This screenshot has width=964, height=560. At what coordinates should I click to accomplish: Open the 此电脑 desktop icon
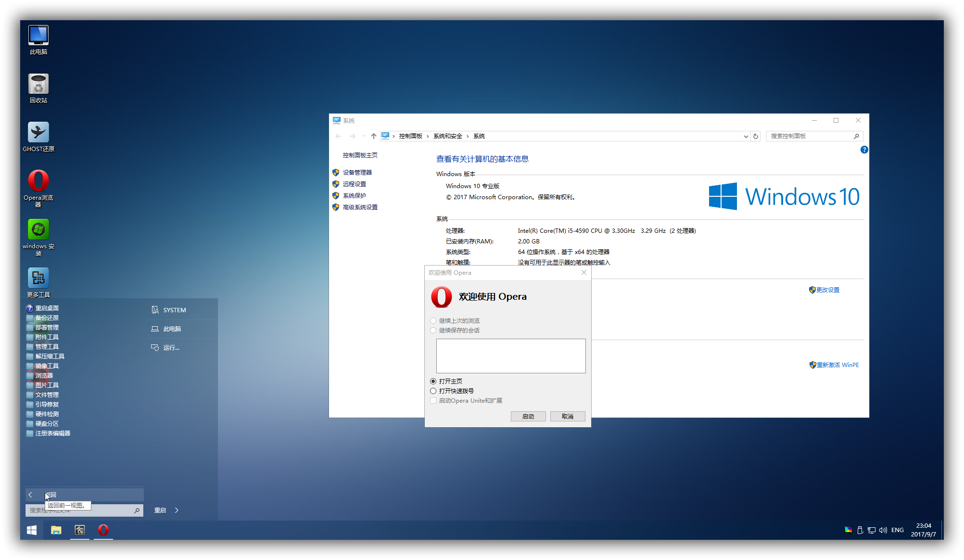point(38,40)
